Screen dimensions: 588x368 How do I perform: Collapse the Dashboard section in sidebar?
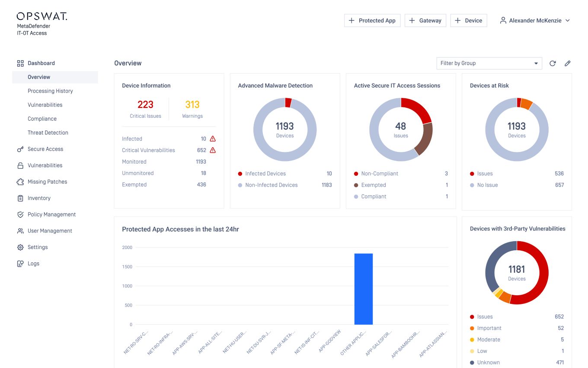(x=41, y=63)
